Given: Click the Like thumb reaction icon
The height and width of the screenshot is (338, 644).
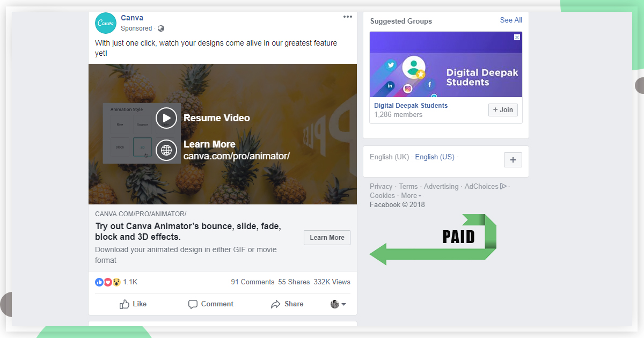Looking at the screenshot, I should (x=99, y=282).
